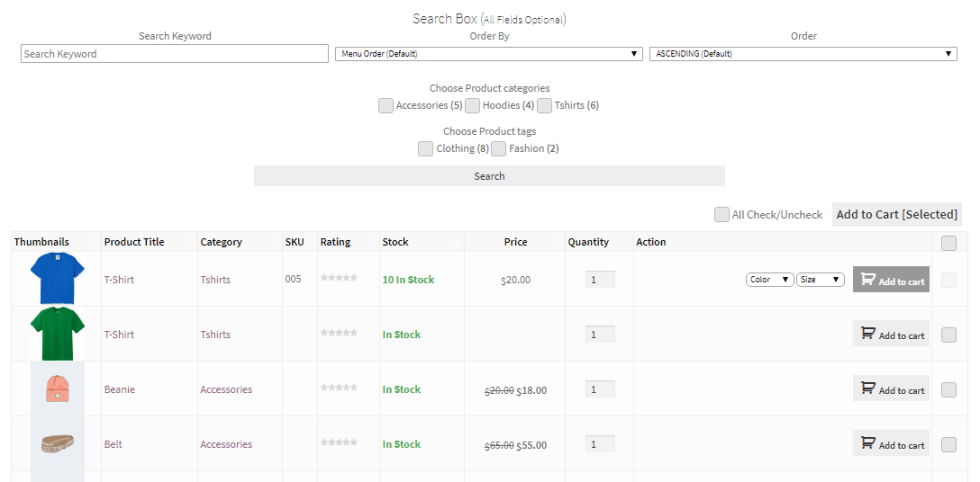Viewport: 980px width, 482px height.
Task: Click the Search Keyword input field
Action: pos(174,54)
